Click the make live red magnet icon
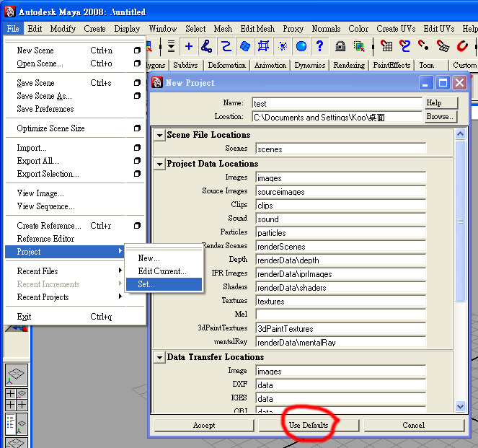478x448 pixels. (x=462, y=46)
